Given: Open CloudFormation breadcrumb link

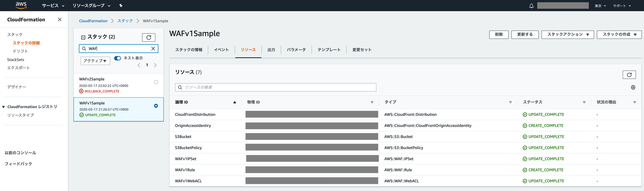Looking at the screenshot, I should click(93, 21).
